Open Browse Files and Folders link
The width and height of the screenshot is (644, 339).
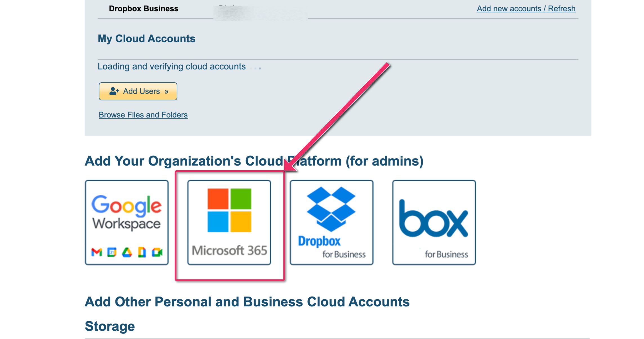coord(143,115)
